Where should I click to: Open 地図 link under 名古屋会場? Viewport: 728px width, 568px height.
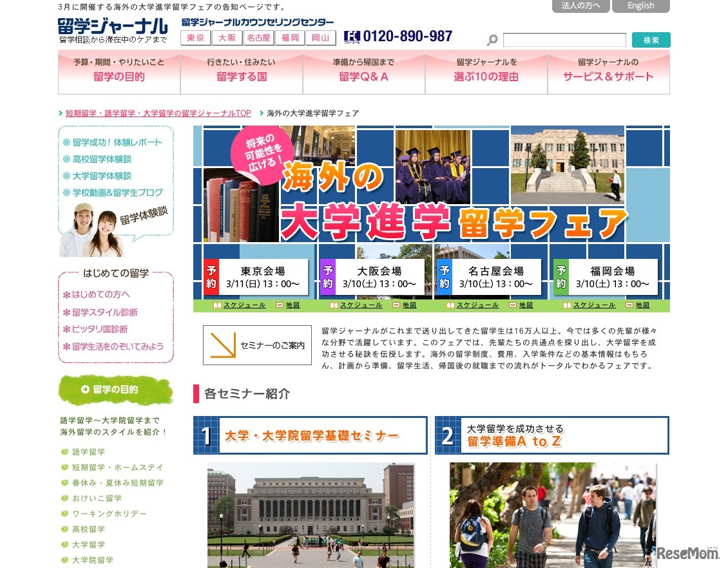click(x=526, y=305)
